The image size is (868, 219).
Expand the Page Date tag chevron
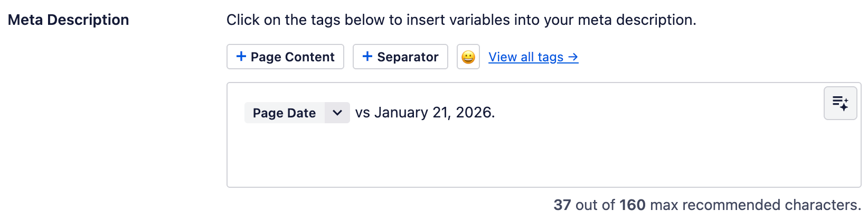[337, 113]
